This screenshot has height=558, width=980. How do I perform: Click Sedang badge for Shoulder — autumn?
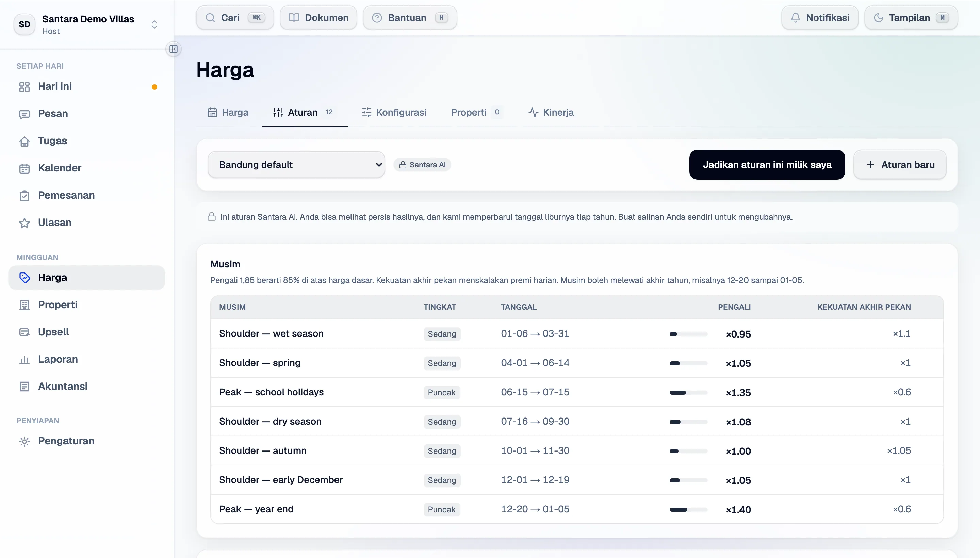442,451
